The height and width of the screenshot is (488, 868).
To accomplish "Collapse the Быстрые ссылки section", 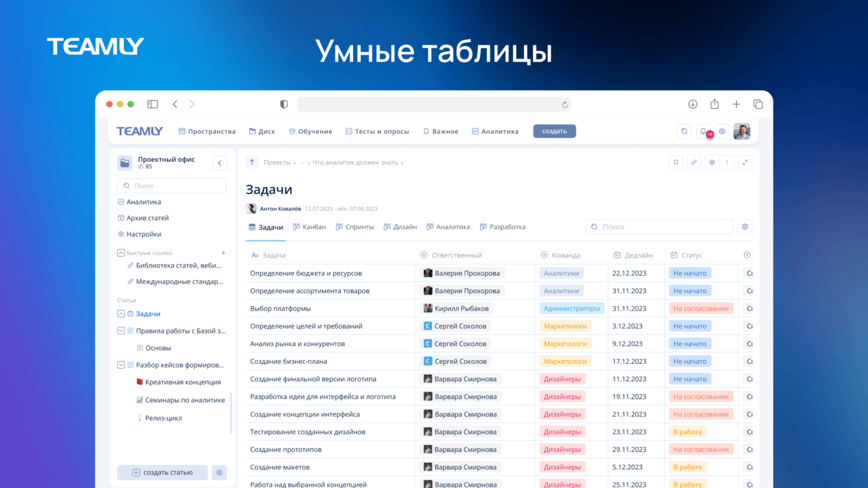I will pos(121,253).
